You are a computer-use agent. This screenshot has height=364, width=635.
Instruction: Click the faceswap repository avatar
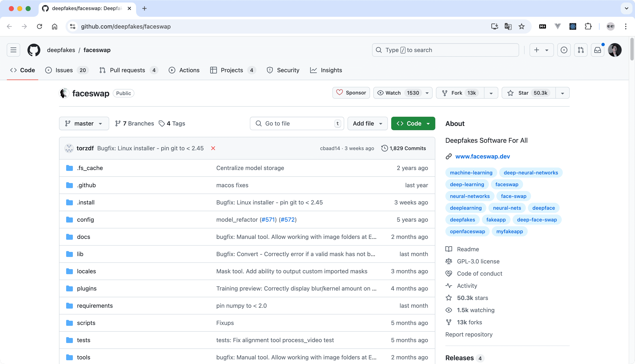point(64,93)
